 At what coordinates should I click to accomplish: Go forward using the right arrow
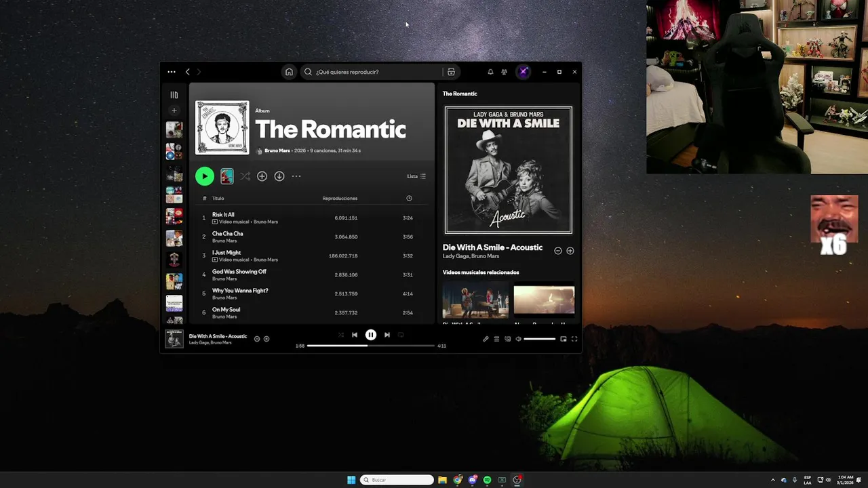(199, 72)
